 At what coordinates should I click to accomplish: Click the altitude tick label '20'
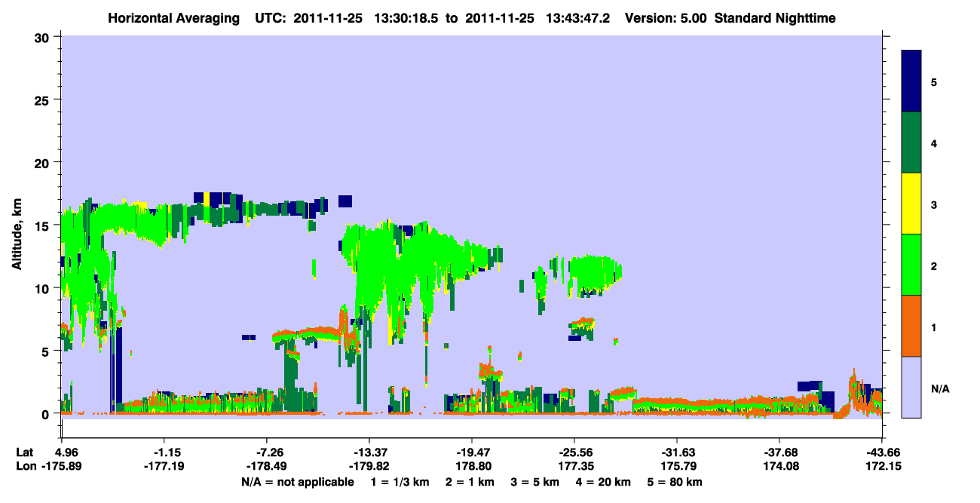44,163
